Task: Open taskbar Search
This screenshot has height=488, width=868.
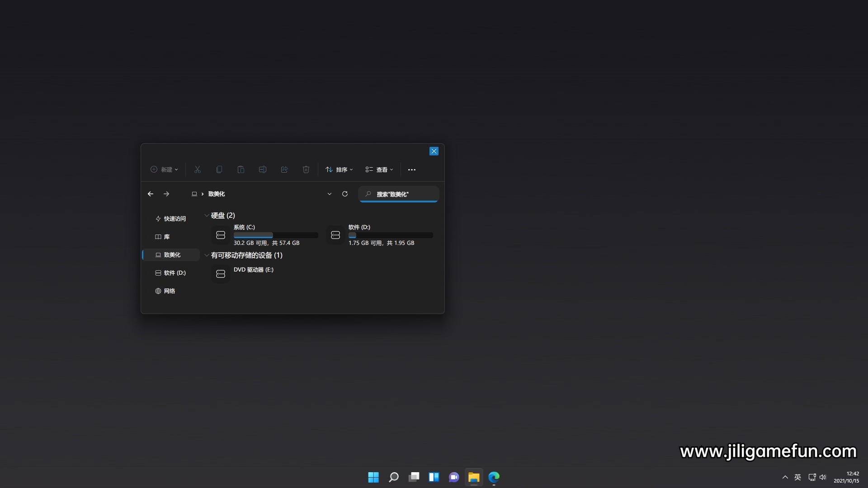Action: coord(394,477)
